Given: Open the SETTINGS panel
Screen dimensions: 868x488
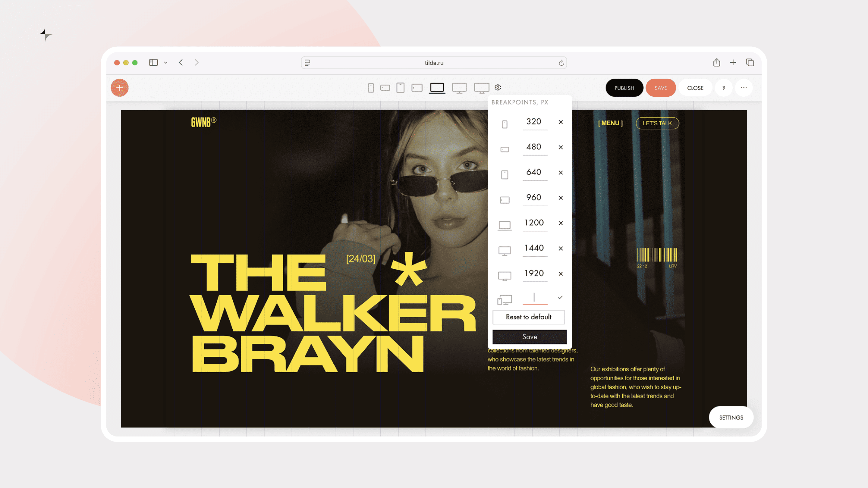Looking at the screenshot, I should pyautogui.click(x=731, y=418).
